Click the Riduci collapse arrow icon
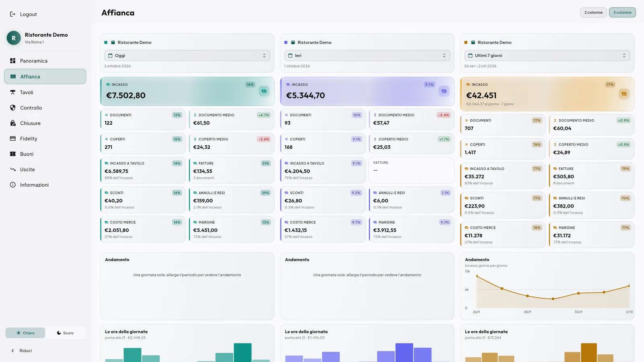The height and width of the screenshot is (362, 644). (x=12, y=351)
